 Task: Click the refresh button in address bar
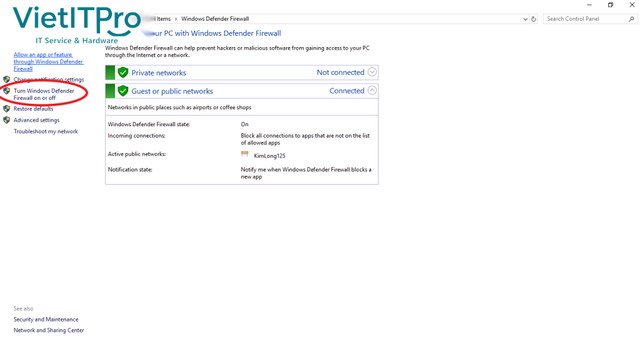533,19
